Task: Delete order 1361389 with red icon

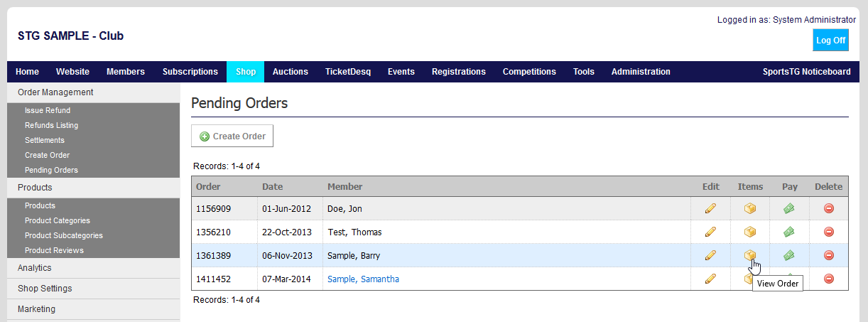Action: tap(828, 256)
